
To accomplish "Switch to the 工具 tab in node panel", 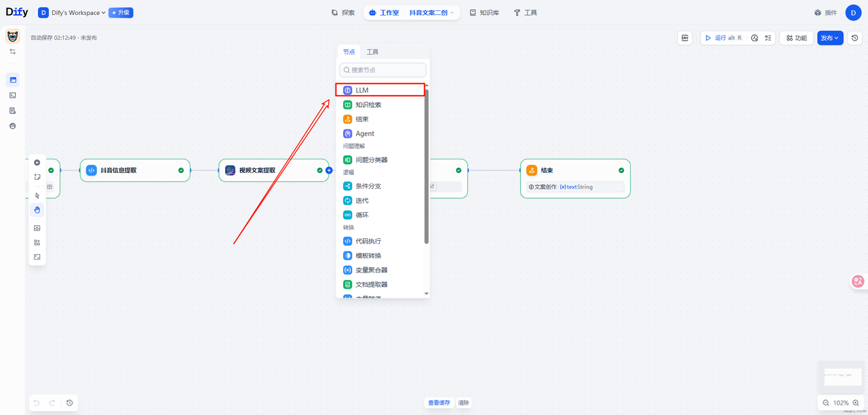I will 372,52.
